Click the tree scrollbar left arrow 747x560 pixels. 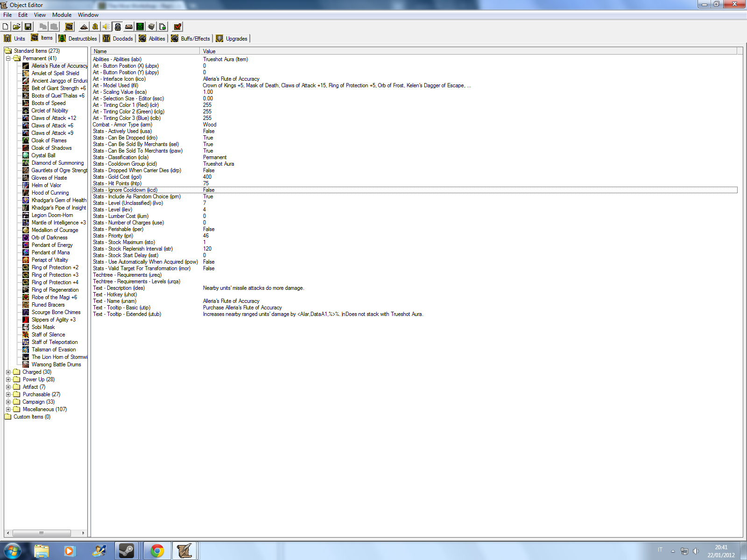(x=8, y=533)
